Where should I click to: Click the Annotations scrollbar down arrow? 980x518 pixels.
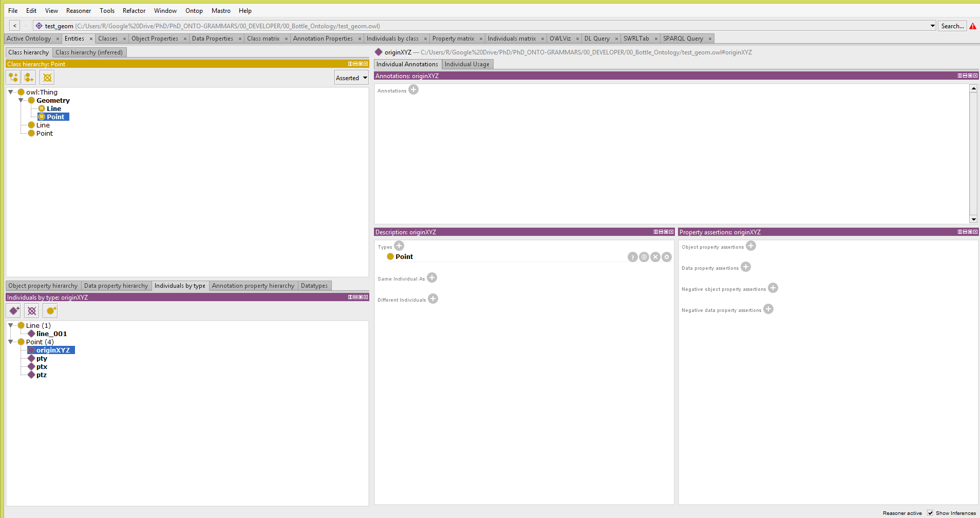click(x=973, y=219)
